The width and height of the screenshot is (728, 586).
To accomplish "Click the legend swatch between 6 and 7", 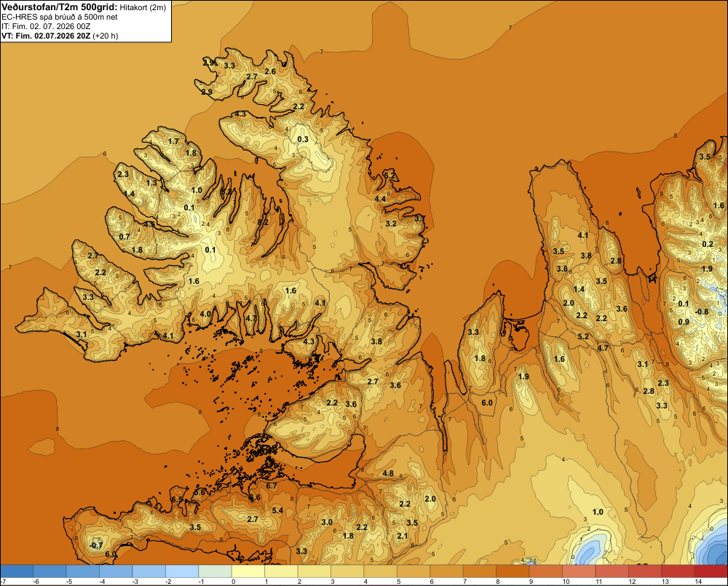I will click(x=447, y=571).
